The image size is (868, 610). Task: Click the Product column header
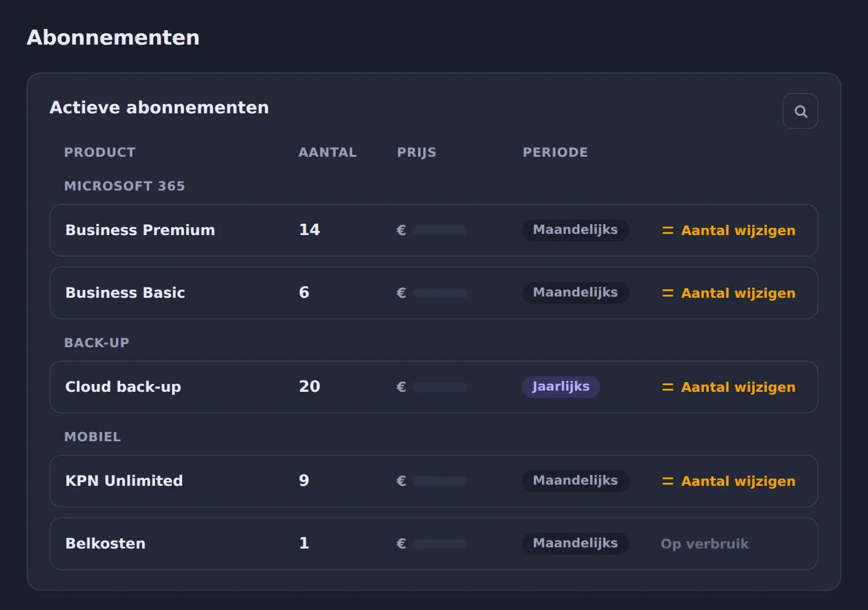[x=100, y=152]
